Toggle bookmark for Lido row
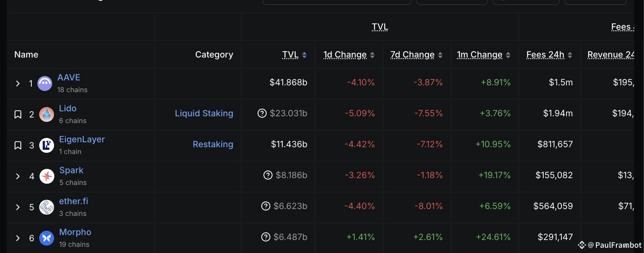The width and height of the screenshot is (644, 253). point(18,114)
